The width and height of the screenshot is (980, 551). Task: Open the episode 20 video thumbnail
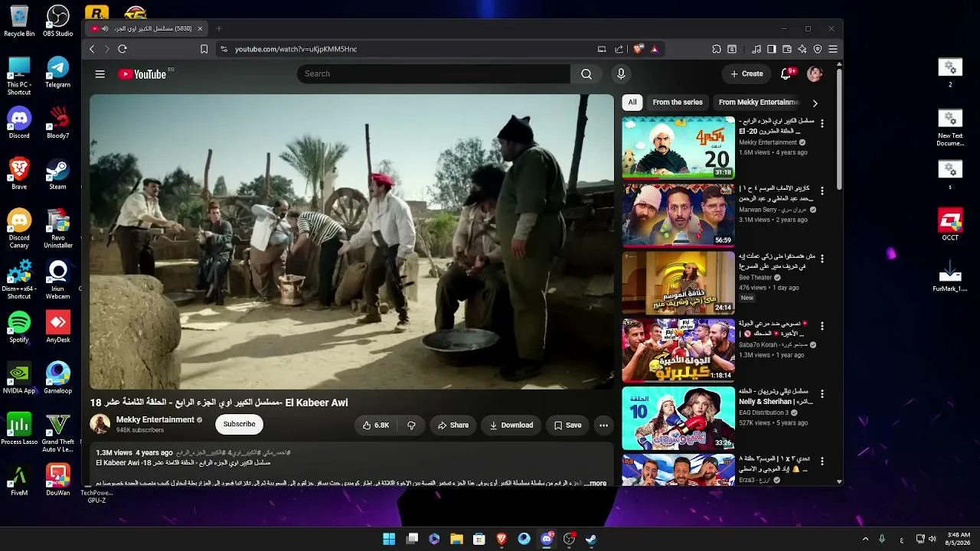click(x=678, y=148)
